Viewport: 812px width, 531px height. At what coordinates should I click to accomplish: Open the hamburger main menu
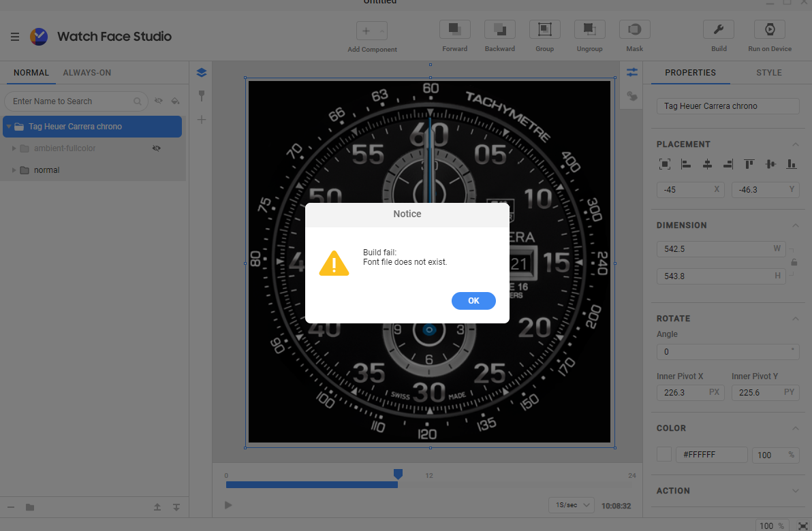(15, 37)
